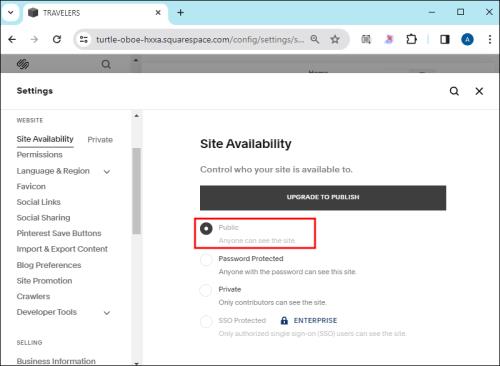The image size is (500, 366).
Task: Open the Squarespace logo home icon
Action: point(23,64)
